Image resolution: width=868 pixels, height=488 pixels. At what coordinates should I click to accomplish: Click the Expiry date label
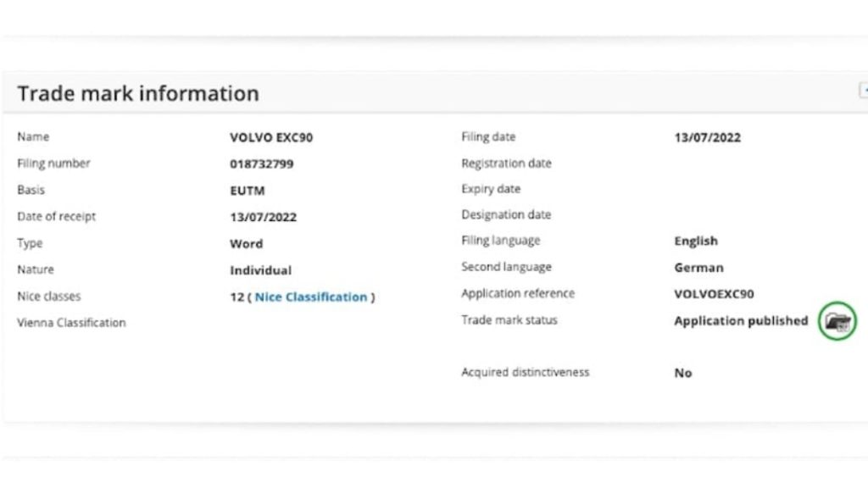(x=491, y=189)
